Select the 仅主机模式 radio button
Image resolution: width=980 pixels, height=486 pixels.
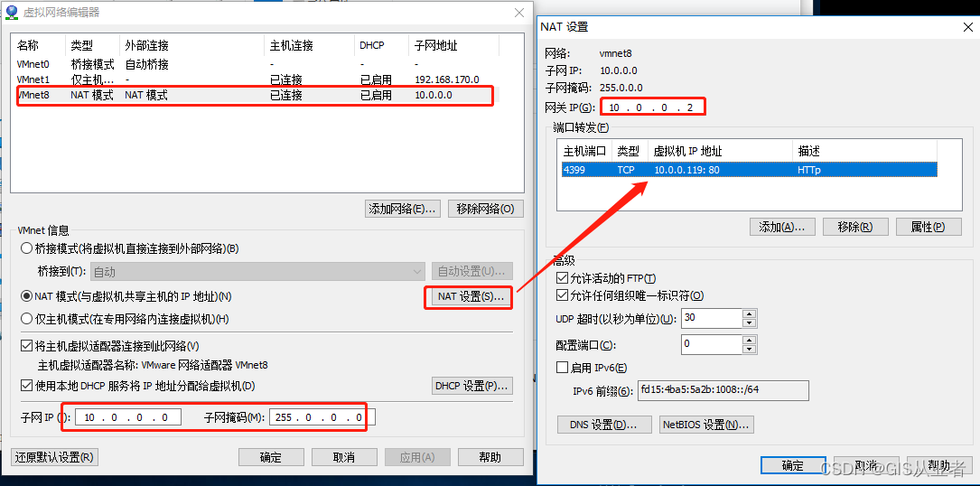(26, 319)
